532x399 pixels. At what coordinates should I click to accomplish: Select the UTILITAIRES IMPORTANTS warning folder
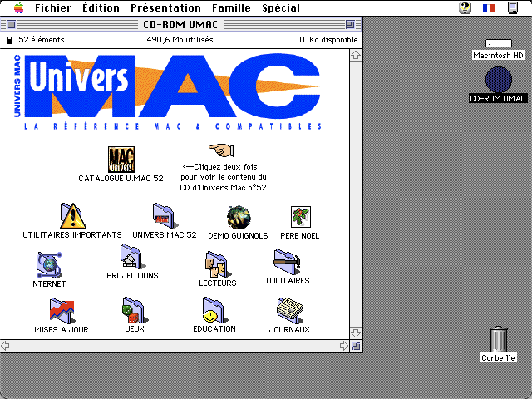(72, 216)
